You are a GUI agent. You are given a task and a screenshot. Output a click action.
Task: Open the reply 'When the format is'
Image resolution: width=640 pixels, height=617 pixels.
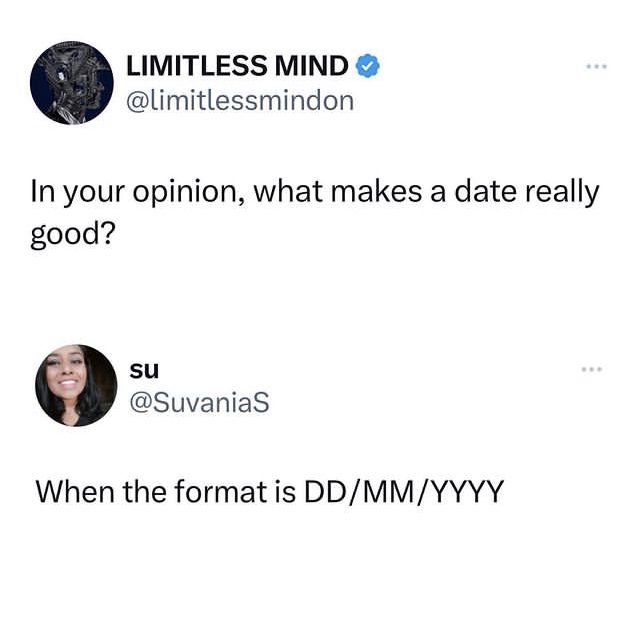[269, 491]
